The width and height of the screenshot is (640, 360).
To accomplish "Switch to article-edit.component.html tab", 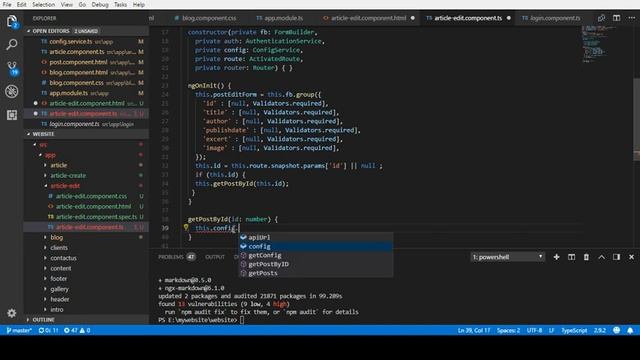I will 369,18.
